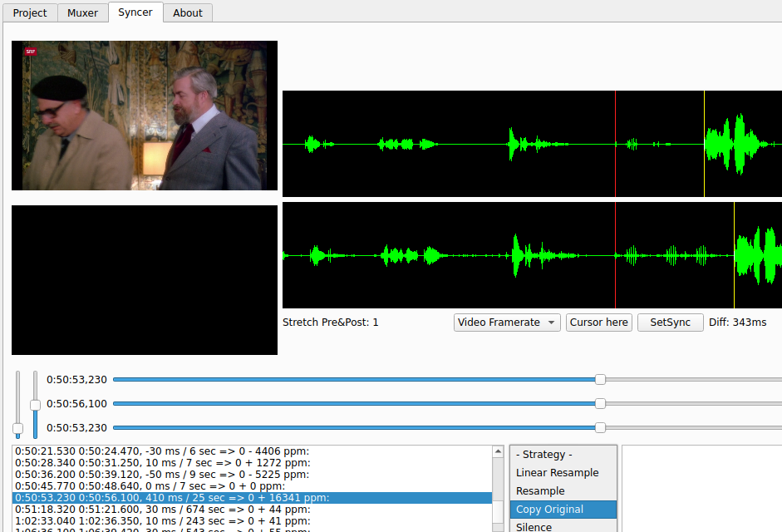Select sync entry 0:50:36.200 0:50:39.120

click(252, 475)
